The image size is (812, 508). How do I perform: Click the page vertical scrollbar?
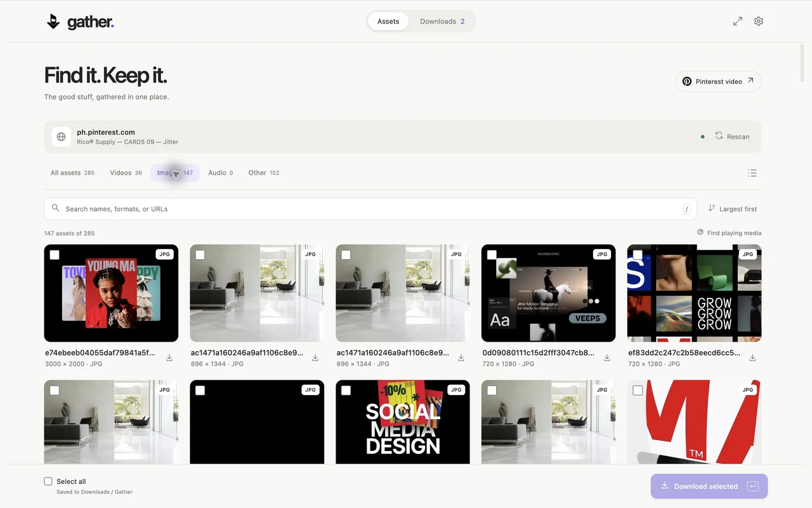coord(802,63)
